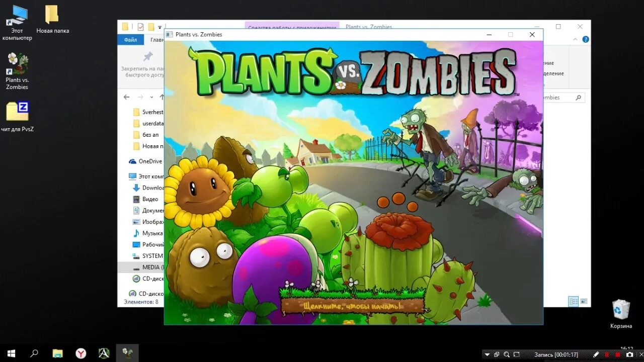Open the first CD-диск entry under Этот компьютер
The image size is (644, 362).
coord(148,279)
